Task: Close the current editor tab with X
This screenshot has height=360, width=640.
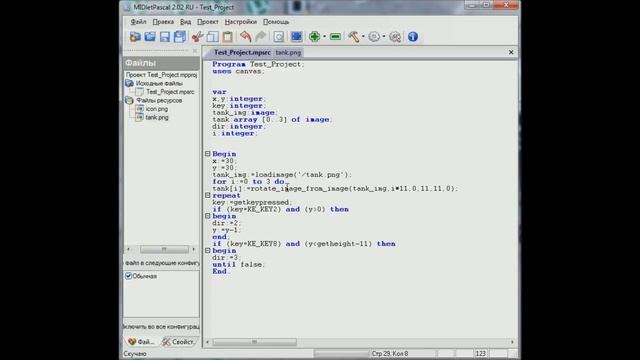Action: point(511,52)
